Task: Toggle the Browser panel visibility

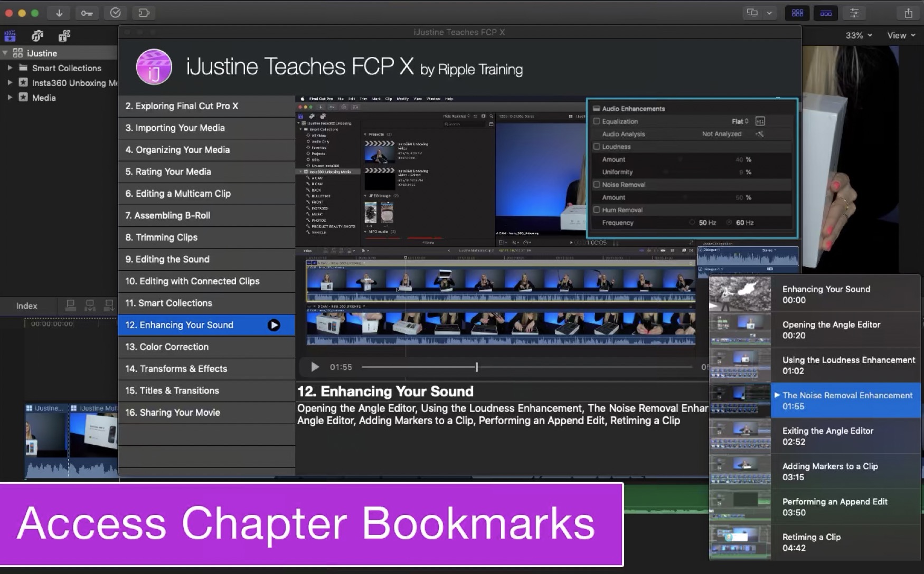Action: click(x=797, y=13)
